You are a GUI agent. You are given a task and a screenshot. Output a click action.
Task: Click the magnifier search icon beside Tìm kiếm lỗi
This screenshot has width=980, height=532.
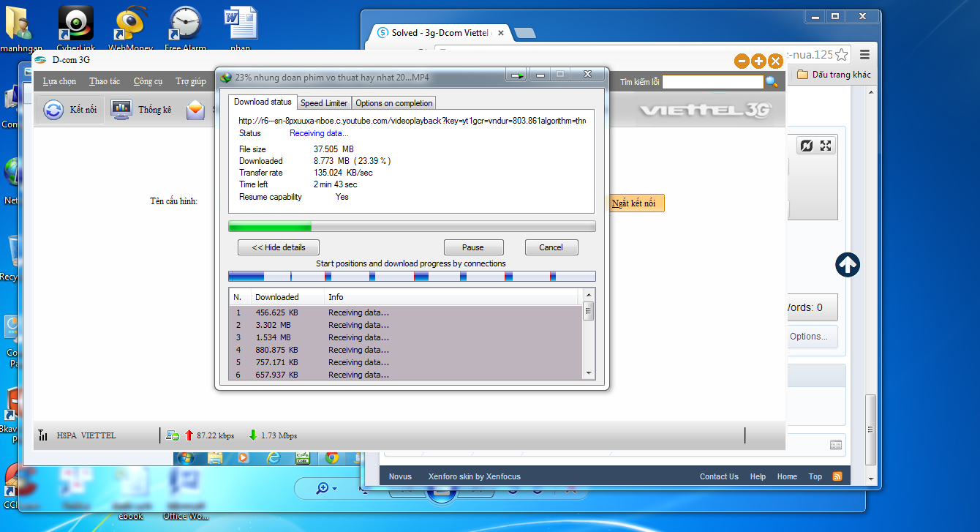(772, 82)
